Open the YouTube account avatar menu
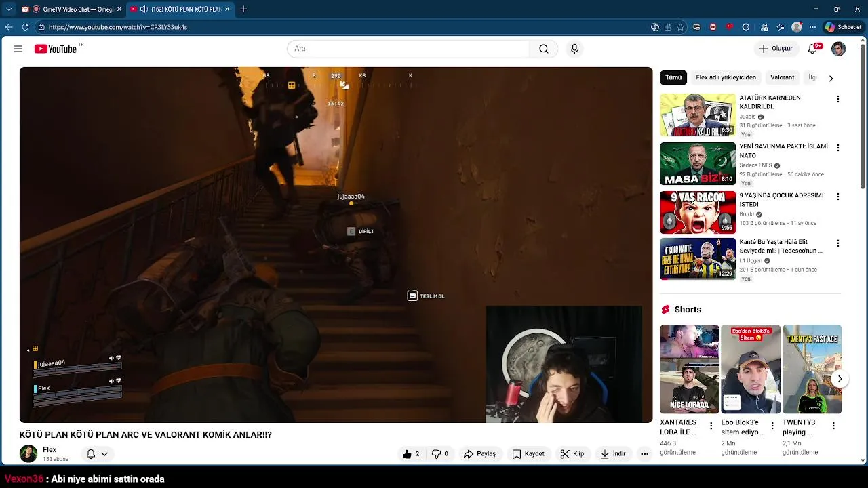The width and height of the screenshot is (868, 488). tap(839, 49)
